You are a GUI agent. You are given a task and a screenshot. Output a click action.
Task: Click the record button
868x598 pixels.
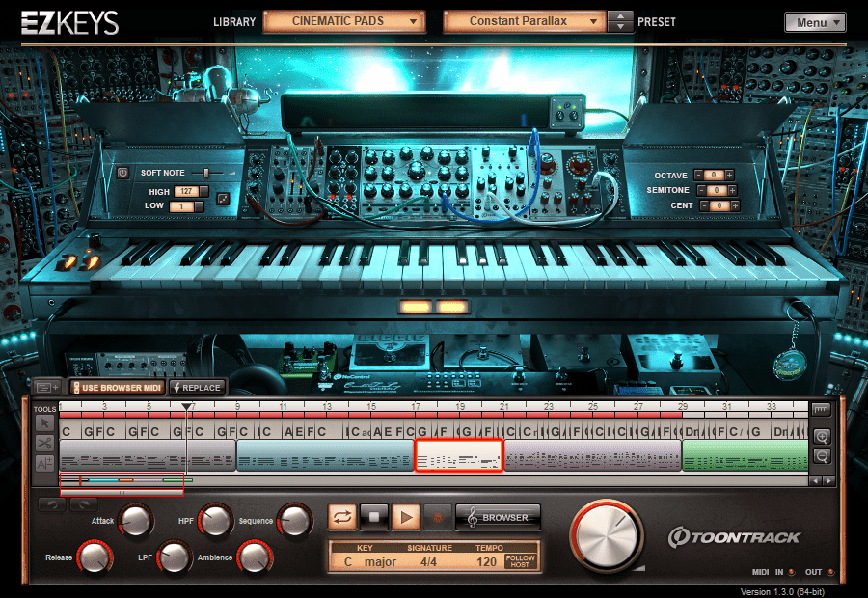click(437, 518)
